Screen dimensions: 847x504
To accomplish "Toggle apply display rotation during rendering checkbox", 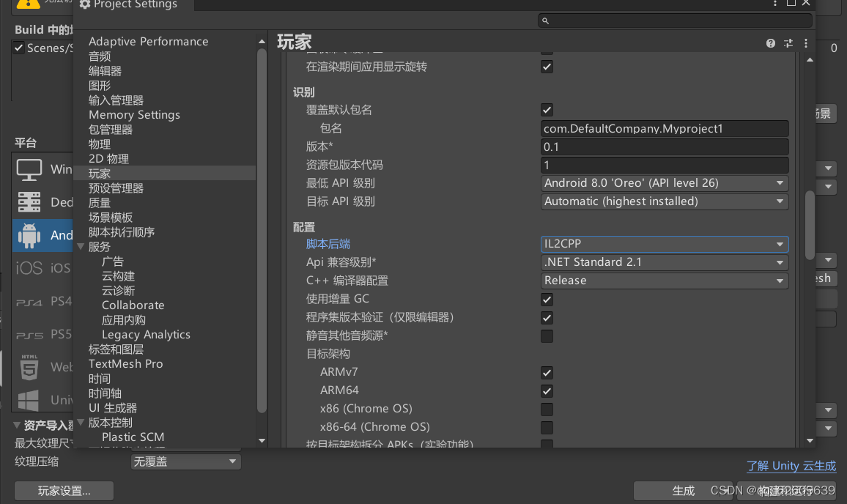I will (x=547, y=67).
